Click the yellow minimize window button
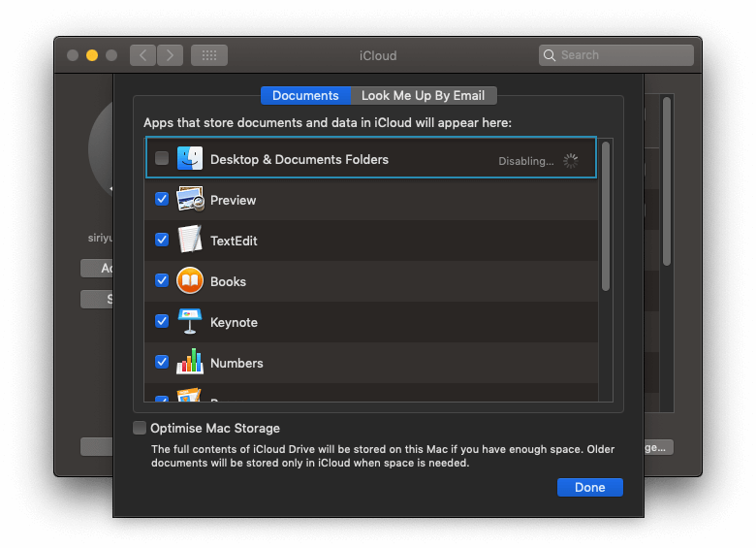This screenshot has width=756, height=548. coord(92,55)
